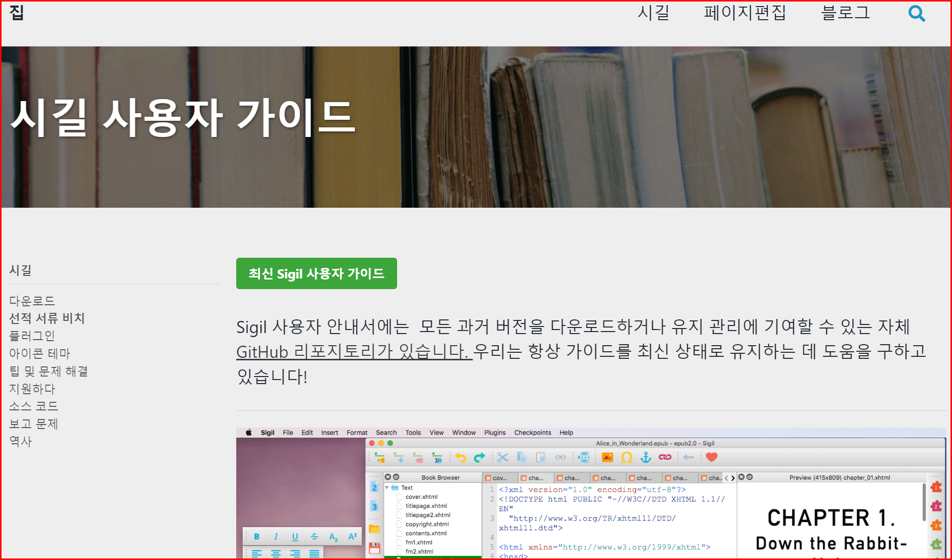Open the 아이콘 테마 sidebar link

(x=39, y=353)
